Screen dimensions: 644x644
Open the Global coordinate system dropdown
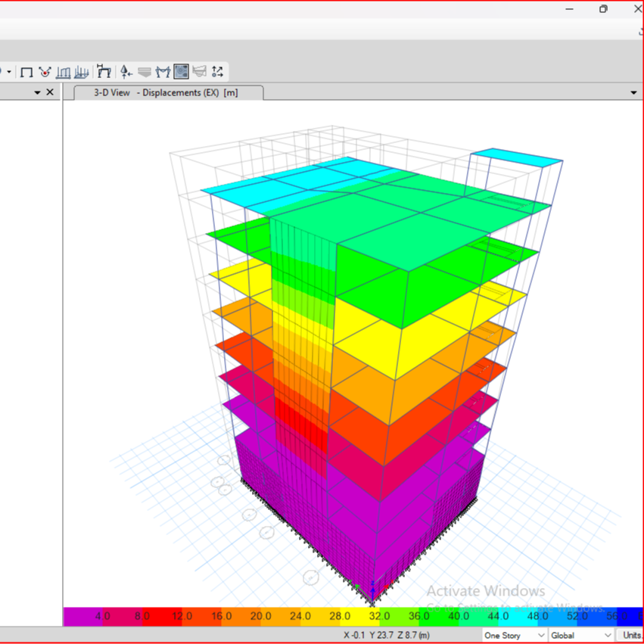[580, 635]
